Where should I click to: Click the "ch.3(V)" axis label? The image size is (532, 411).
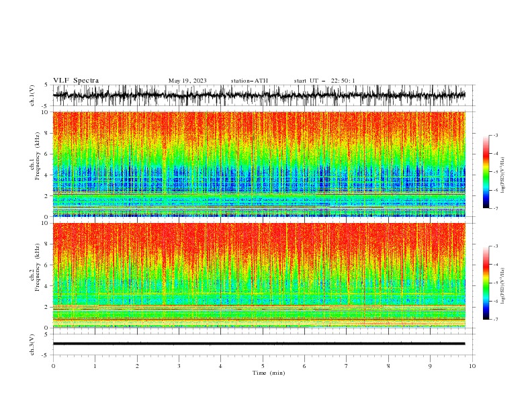(32, 345)
